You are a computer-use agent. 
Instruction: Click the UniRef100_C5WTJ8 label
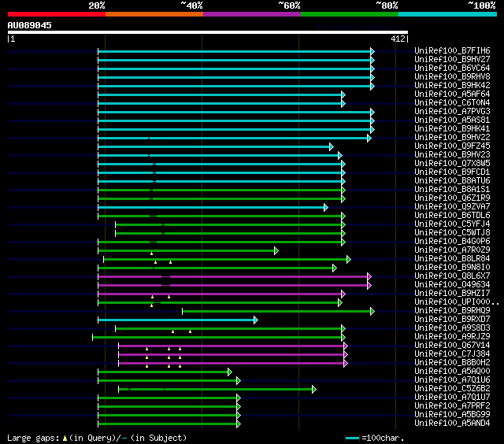[452, 233]
